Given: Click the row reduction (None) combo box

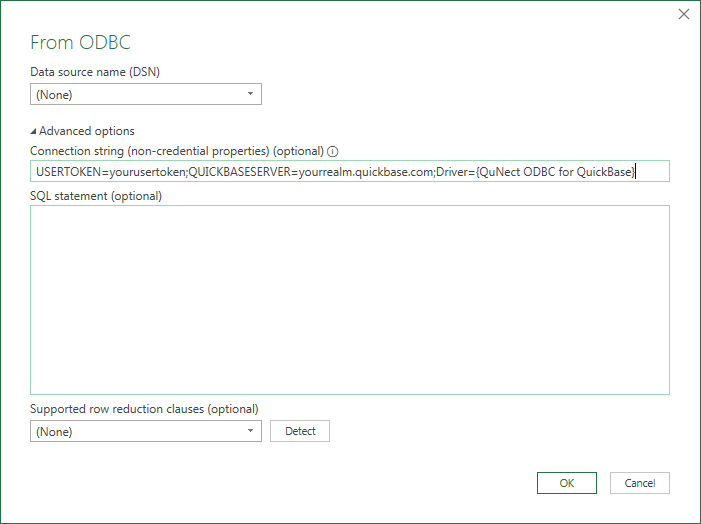Looking at the screenshot, I should click(x=146, y=431).
